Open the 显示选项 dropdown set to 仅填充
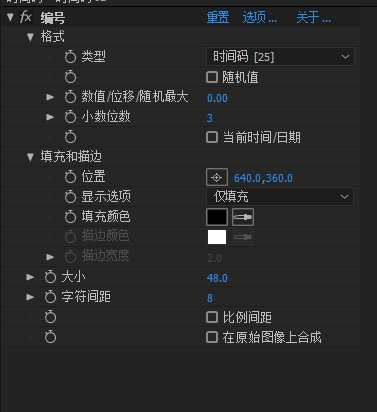Screen dimensions: 377x412 point(280,196)
